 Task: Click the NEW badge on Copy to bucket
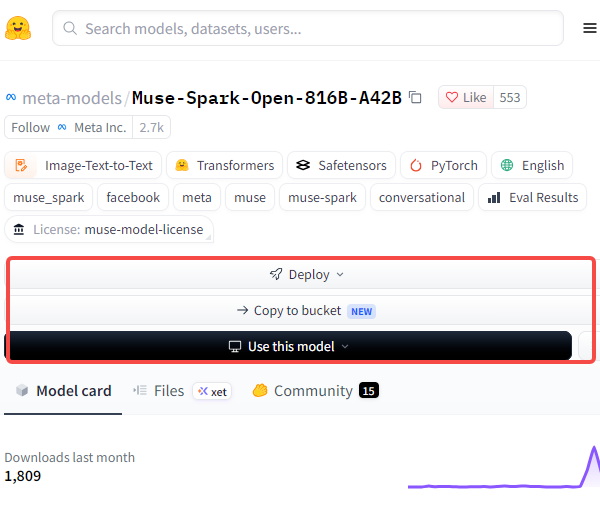point(361,311)
